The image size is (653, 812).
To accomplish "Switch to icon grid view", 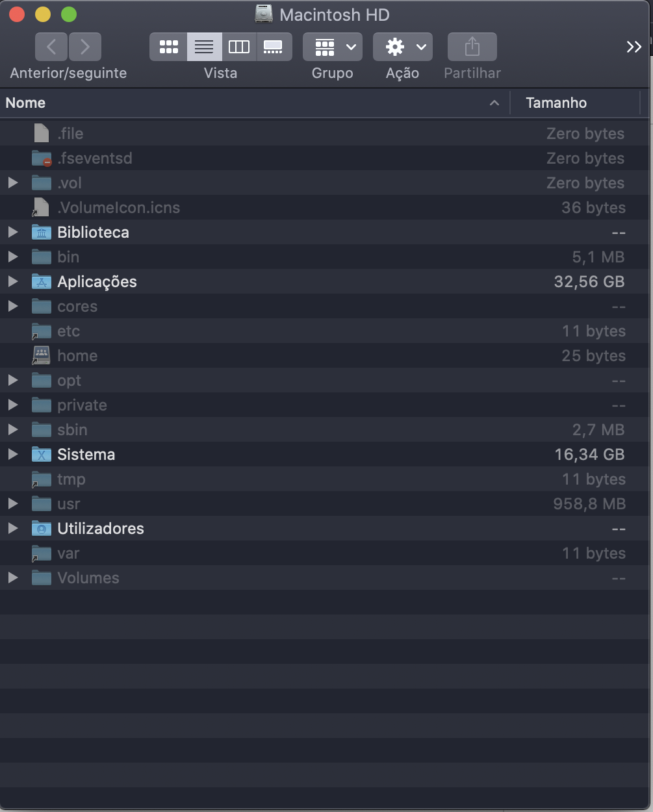I will pyautogui.click(x=169, y=47).
